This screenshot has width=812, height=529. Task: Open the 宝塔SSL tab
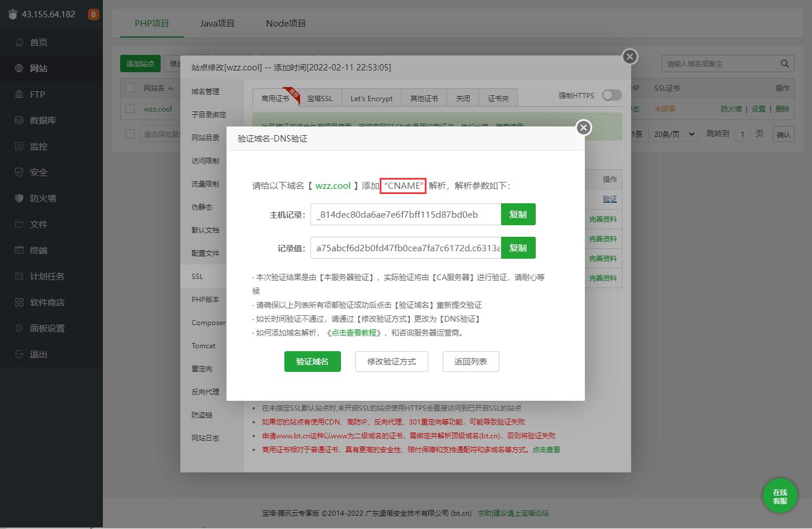tap(320, 98)
